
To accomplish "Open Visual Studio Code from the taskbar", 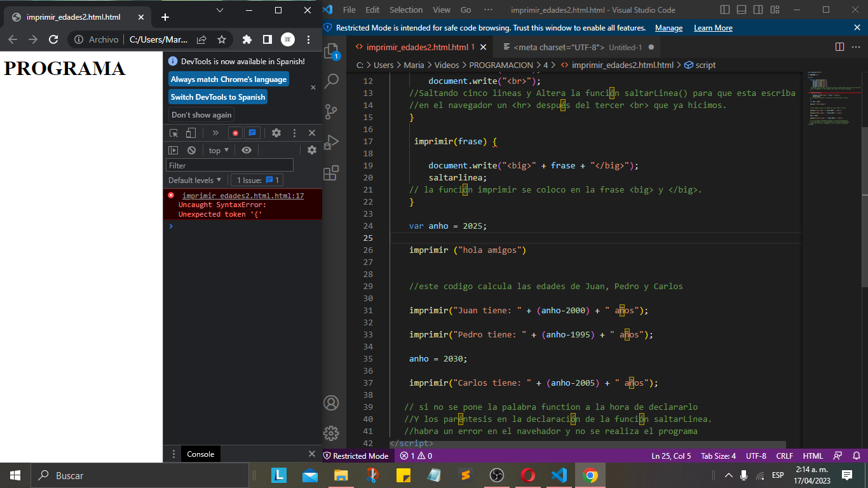I will click(x=559, y=475).
